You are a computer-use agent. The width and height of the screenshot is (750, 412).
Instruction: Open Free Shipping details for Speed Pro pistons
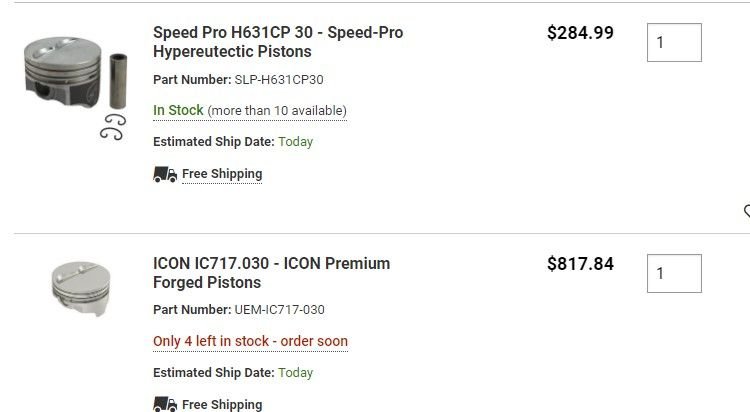pos(222,174)
